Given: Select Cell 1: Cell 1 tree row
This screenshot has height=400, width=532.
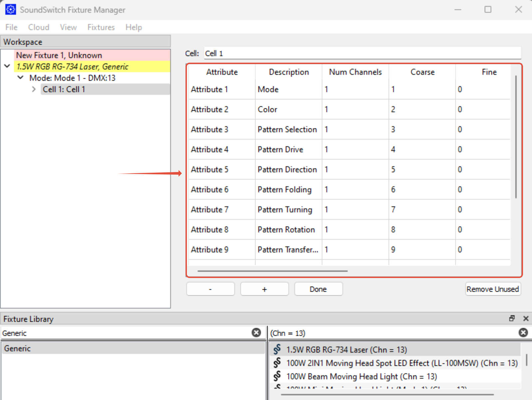Looking at the screenshot, I should click(105, 89).
